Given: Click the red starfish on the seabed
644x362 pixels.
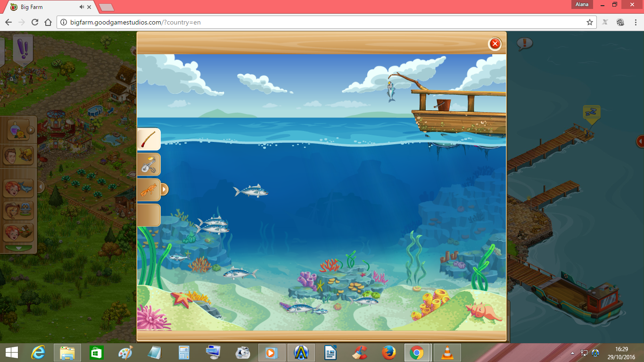Looking at the screenshot, I should coord(181,299).
